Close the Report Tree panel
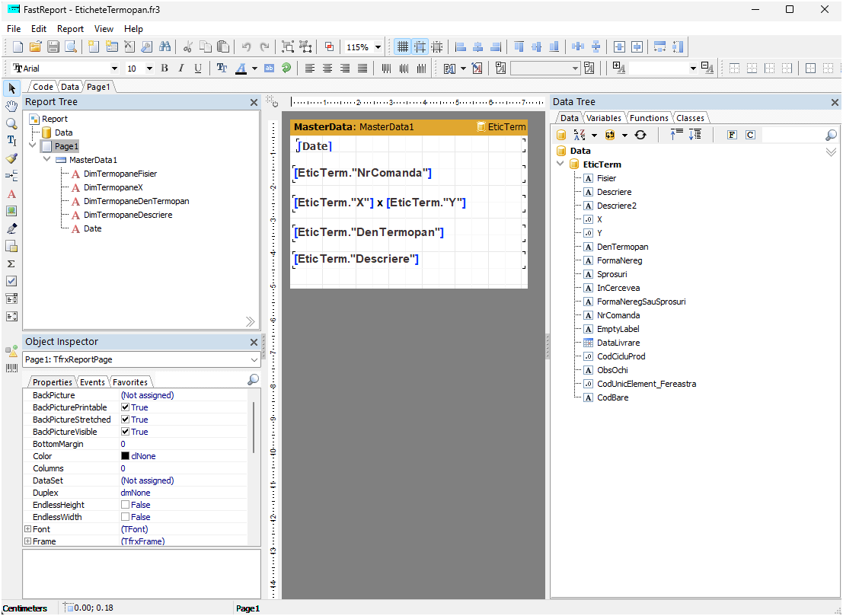 (x=254, y=102)
